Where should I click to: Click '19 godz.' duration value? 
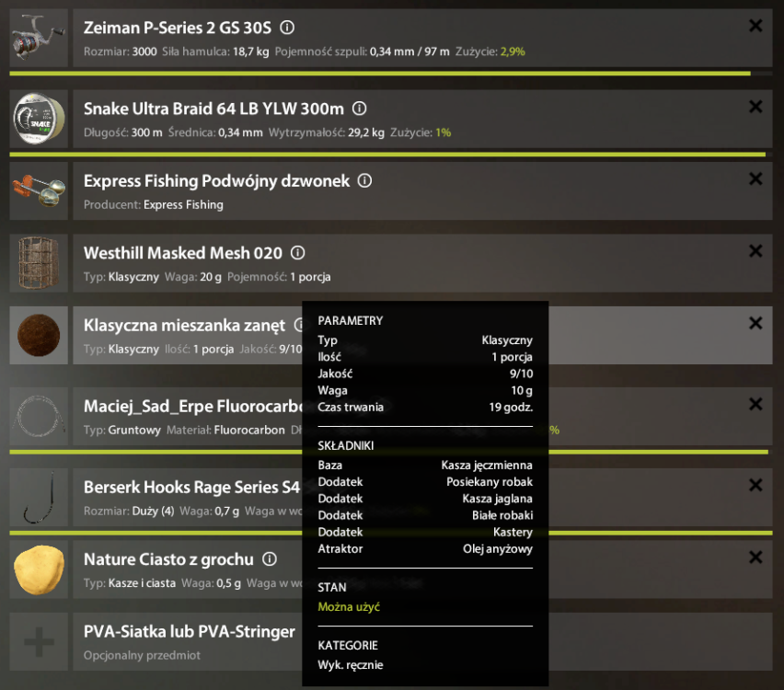pyautogui.click(x=511, y=408)
